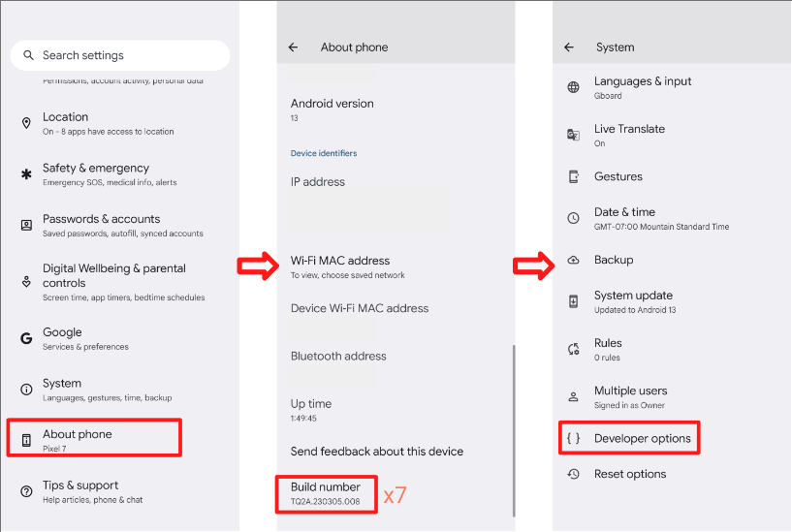Tap the Reset options history icon
The width and height of the screenshot is (792, 532).
click(x=574, y=474)
